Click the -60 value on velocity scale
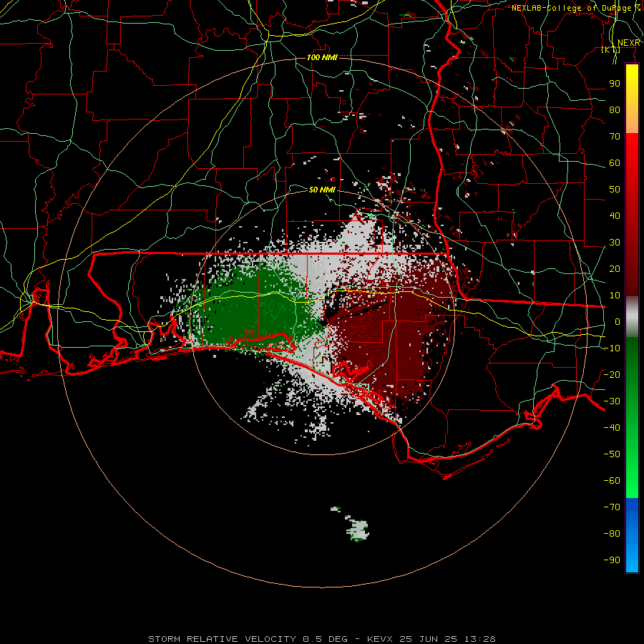 pyautogui.click(x=612, y=481)
